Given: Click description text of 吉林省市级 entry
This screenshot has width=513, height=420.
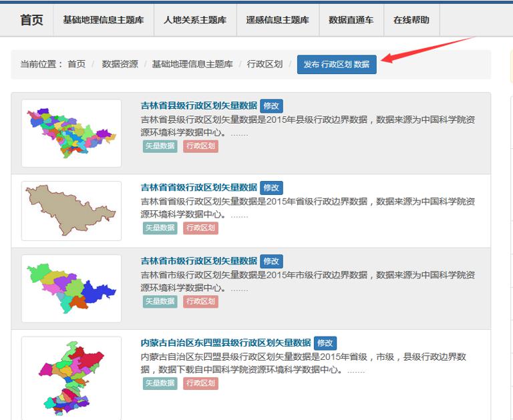Looking at the screenshot, I should (308, 281).
